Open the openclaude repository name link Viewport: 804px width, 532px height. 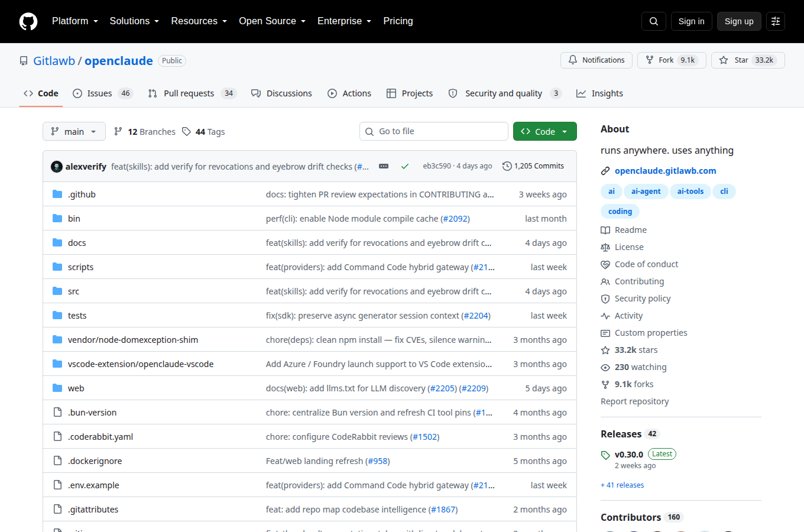point(119,61)
